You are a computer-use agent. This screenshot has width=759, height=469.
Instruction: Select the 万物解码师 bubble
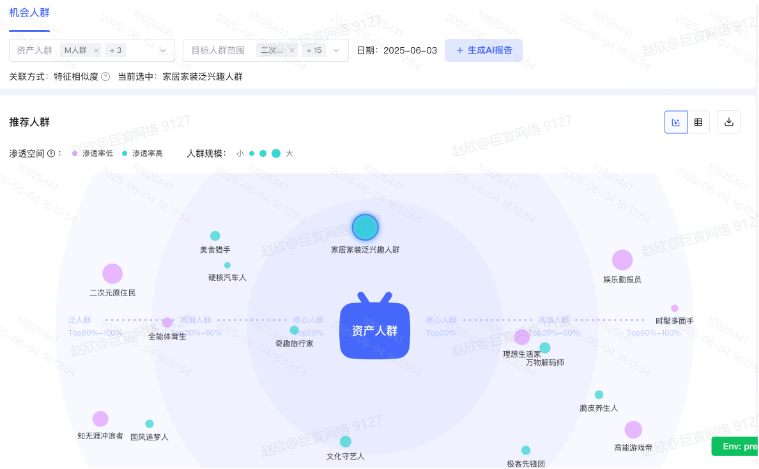click(545, 348)
